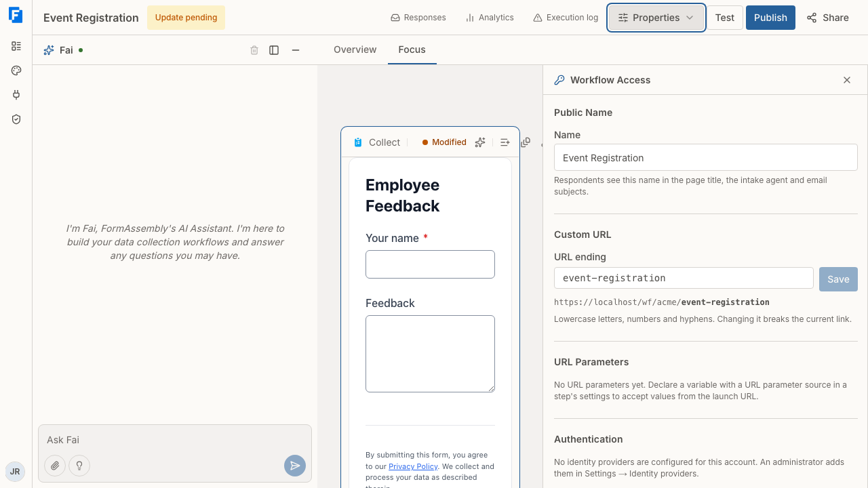Click the Test button
The height and width of the screenshot is (488, 868).
[725, 18]
